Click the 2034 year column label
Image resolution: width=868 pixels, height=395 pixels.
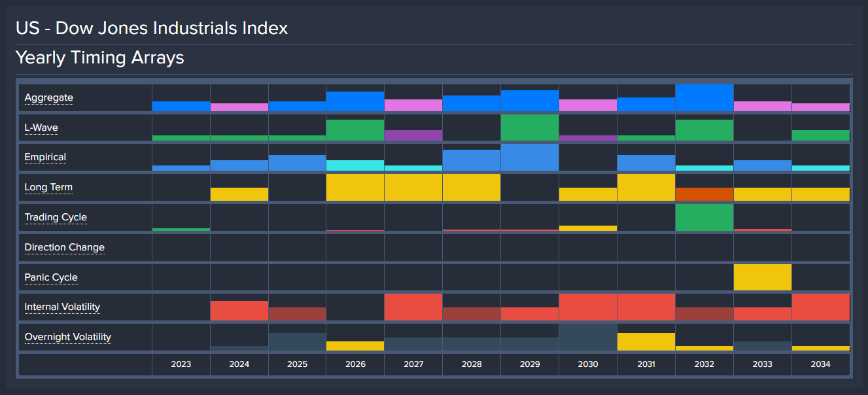click(x=820, y=364)
